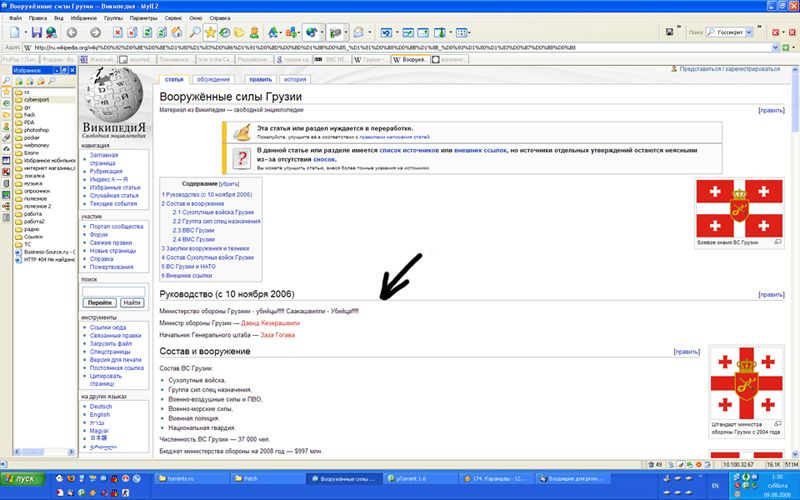Image resolution: width=800 pixels, height=500 pixels.
Task: Open the Справка menu
Action: [x=220, y=18]
